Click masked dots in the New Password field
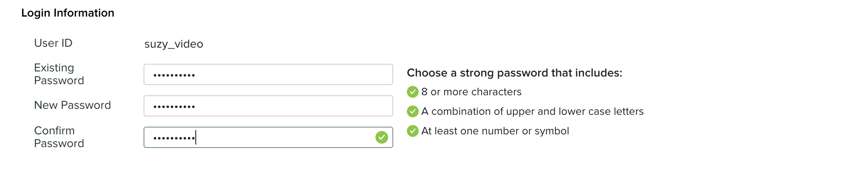Viewport: 868px width, 176px height. [x=174, y=107]
